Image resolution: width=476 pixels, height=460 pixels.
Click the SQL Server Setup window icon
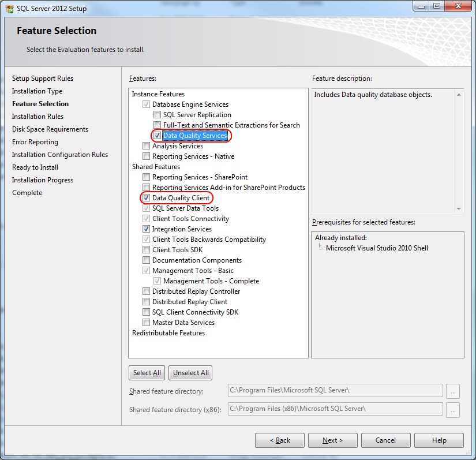tap(9, 8)
